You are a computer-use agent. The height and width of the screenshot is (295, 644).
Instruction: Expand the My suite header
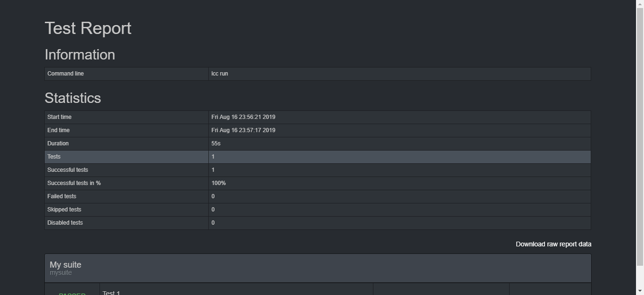(x=318, y=268)
